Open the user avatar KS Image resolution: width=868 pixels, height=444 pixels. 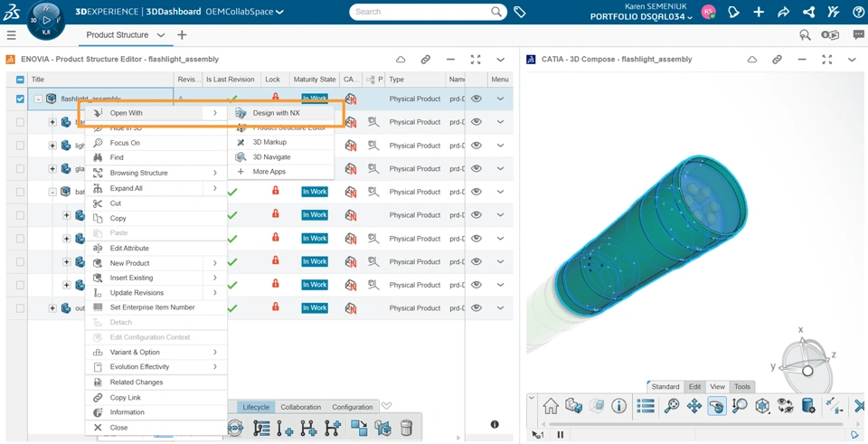709,12
